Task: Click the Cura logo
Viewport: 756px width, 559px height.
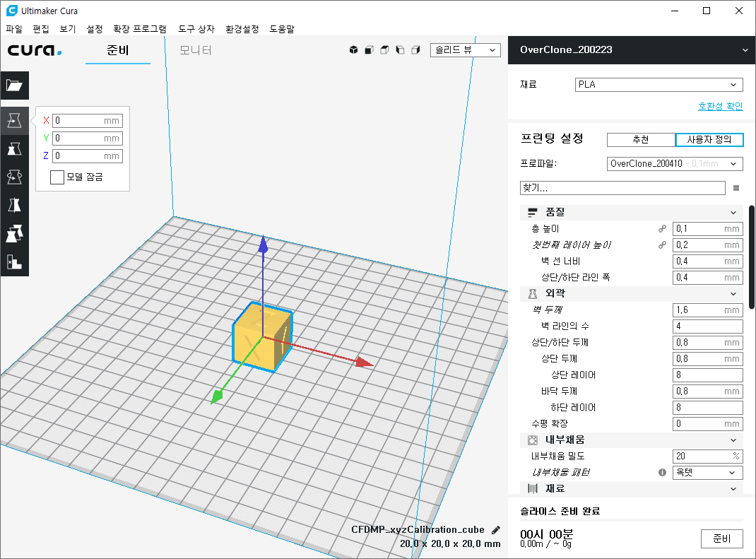Action: (x=35, y=50)
